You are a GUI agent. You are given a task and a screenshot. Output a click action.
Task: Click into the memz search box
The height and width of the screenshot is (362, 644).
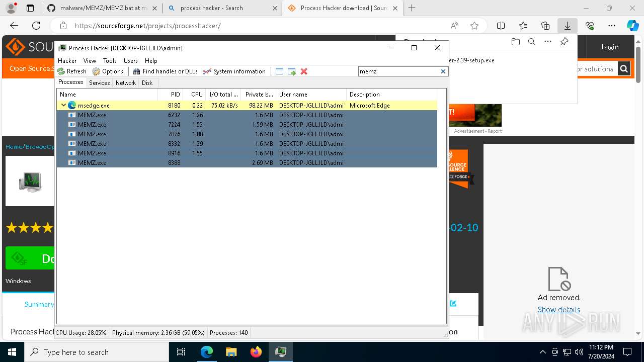[x=399, y=71]
